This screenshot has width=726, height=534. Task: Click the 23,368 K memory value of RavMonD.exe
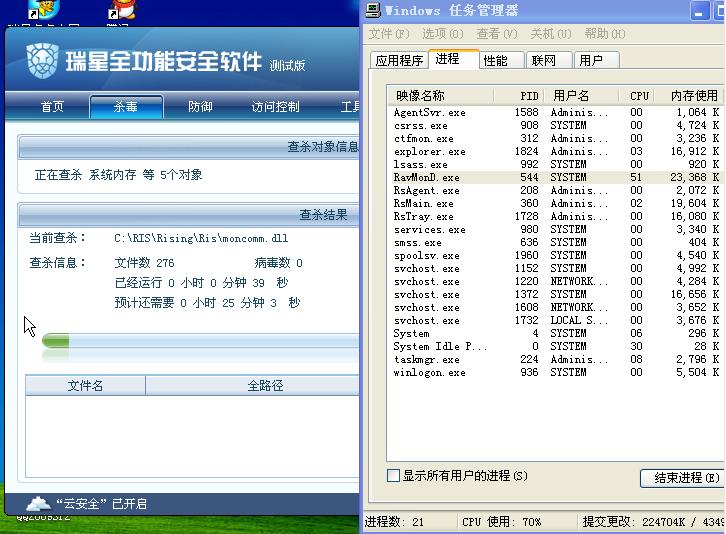[695, 177]
